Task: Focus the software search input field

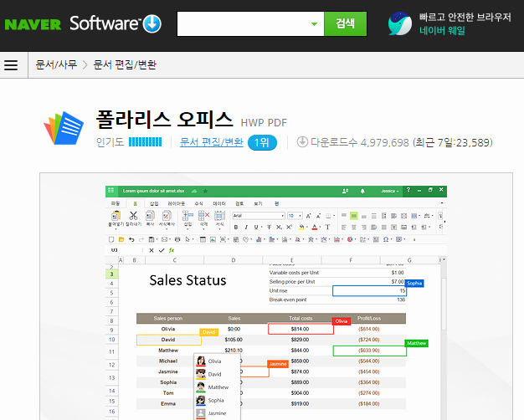Action: tap(244, 23)
